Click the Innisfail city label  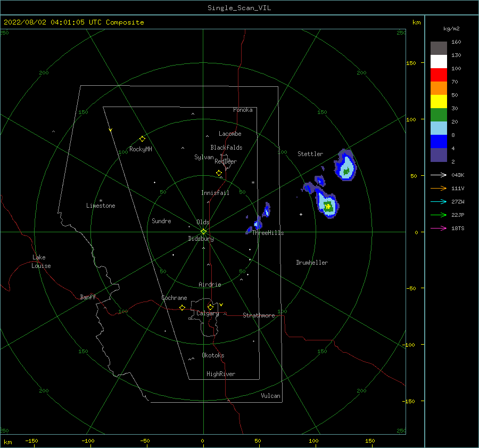tap(215, 193)
